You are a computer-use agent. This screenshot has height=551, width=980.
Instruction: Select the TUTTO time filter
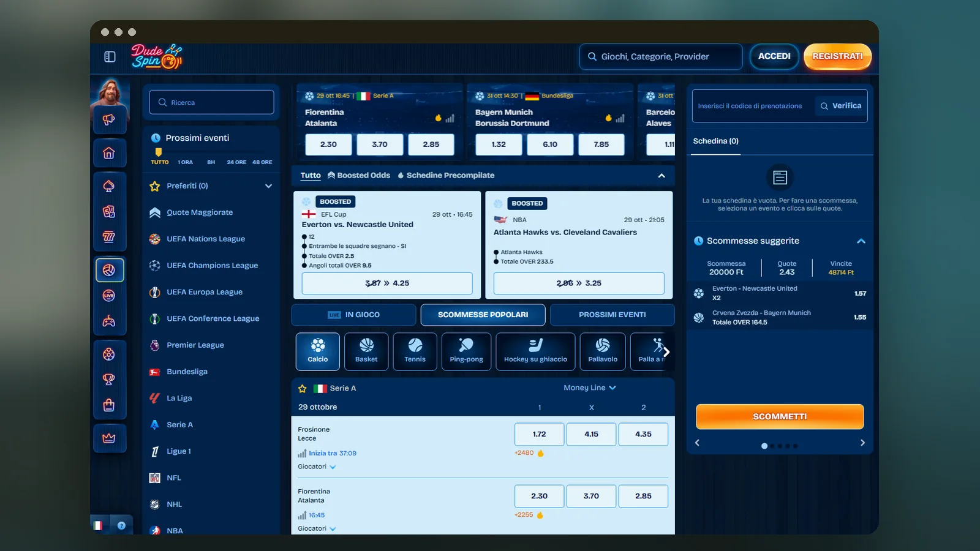pos(160,162)
